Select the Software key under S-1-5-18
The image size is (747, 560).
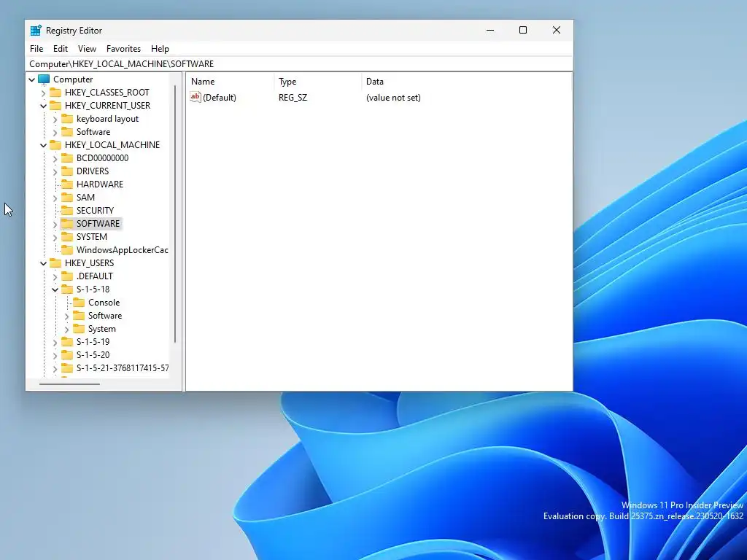tap(105, 316)
